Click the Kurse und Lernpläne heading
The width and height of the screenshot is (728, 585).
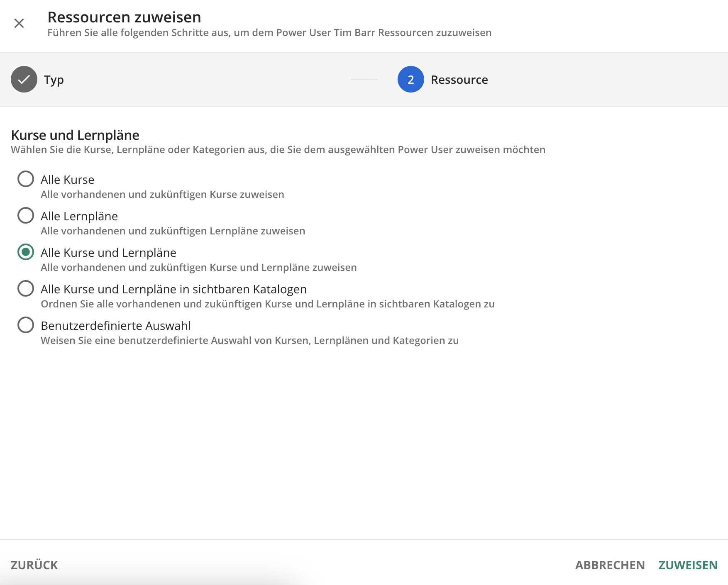(75, 134)
